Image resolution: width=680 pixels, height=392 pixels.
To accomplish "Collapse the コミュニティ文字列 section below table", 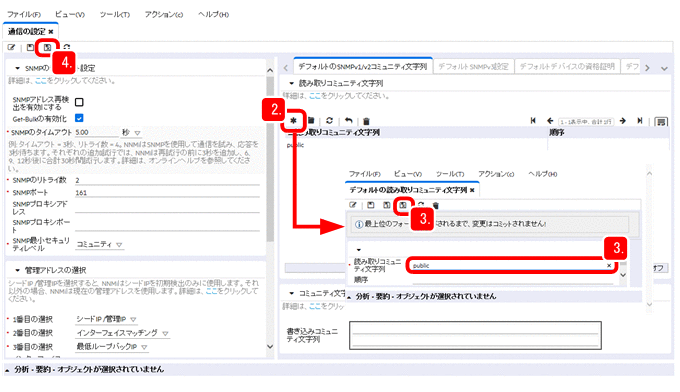I will (x=291, y=293).
